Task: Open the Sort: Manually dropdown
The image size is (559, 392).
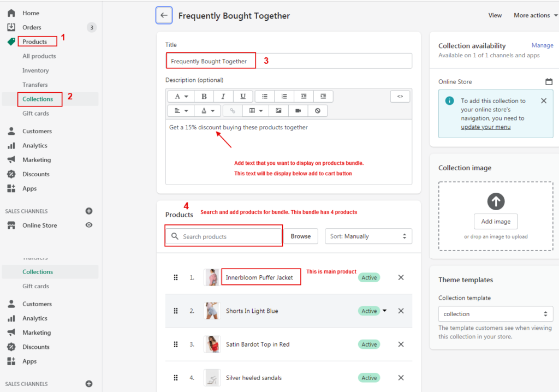Action: point(368,236)
